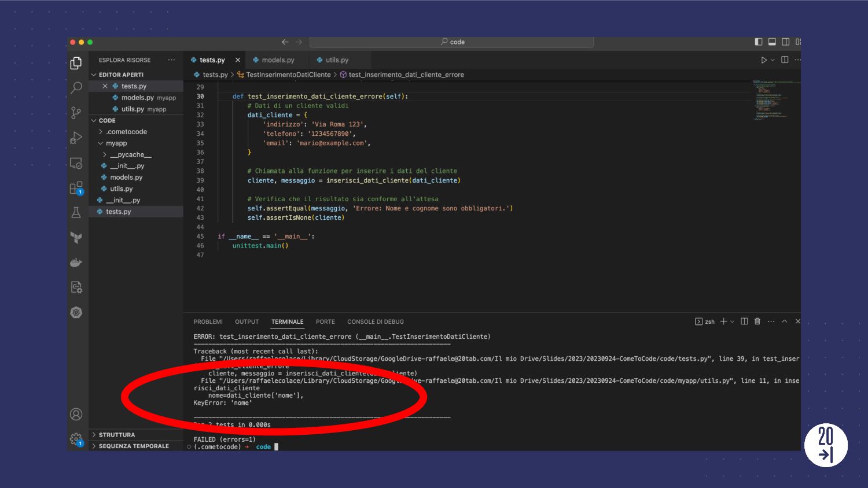
Task: Switch to the tests.py editor tab
Action: [212, 60]
